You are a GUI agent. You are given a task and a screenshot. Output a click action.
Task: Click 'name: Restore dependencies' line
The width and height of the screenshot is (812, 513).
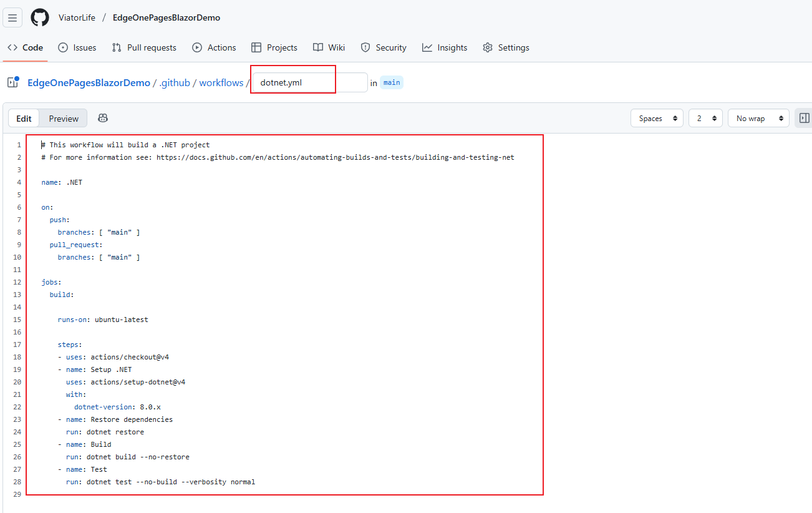[x=119, y=419]
